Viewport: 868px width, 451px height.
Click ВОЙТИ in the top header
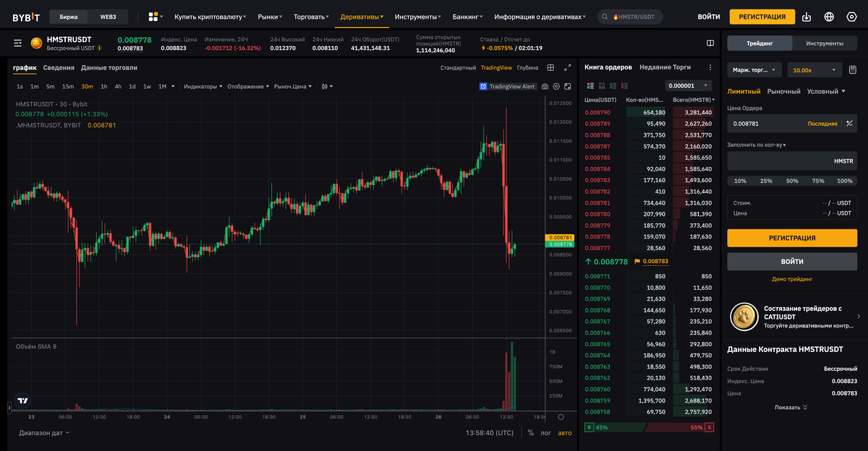pyautogui.click(x=709, y=16)
